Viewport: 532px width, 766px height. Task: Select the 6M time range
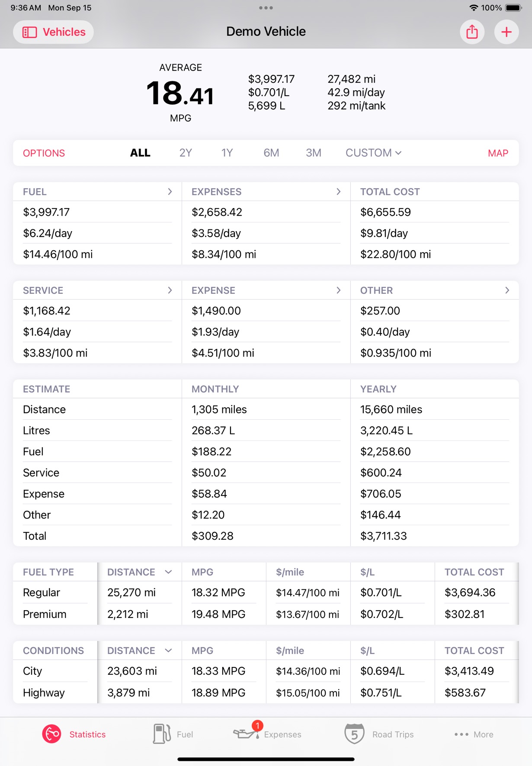click(271, 153)
